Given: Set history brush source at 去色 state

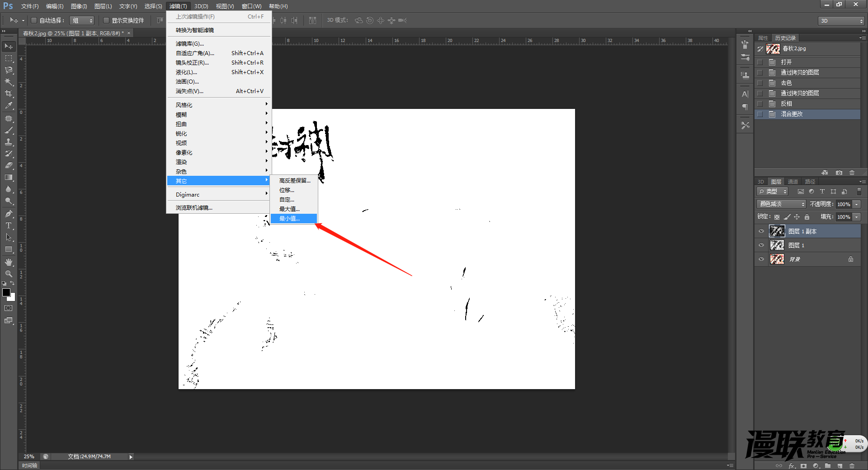Looking at the screenshot, I should pos(760,83).
